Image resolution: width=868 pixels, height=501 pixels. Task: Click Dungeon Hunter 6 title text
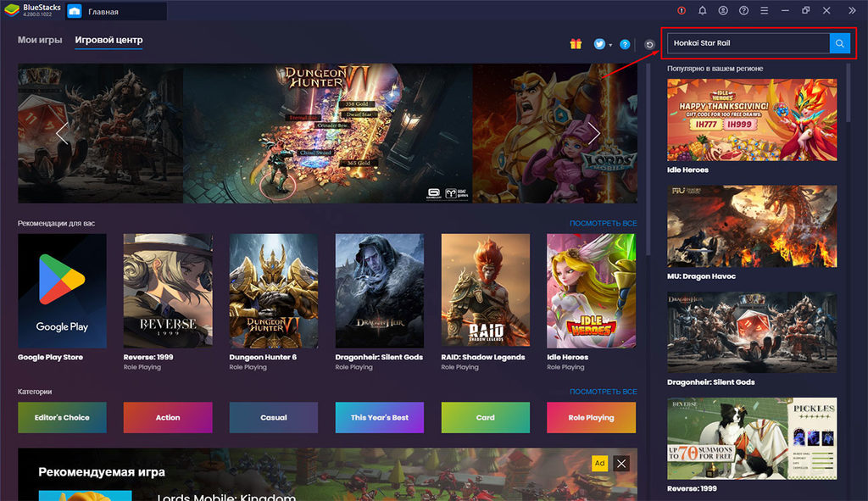[263, 357]
